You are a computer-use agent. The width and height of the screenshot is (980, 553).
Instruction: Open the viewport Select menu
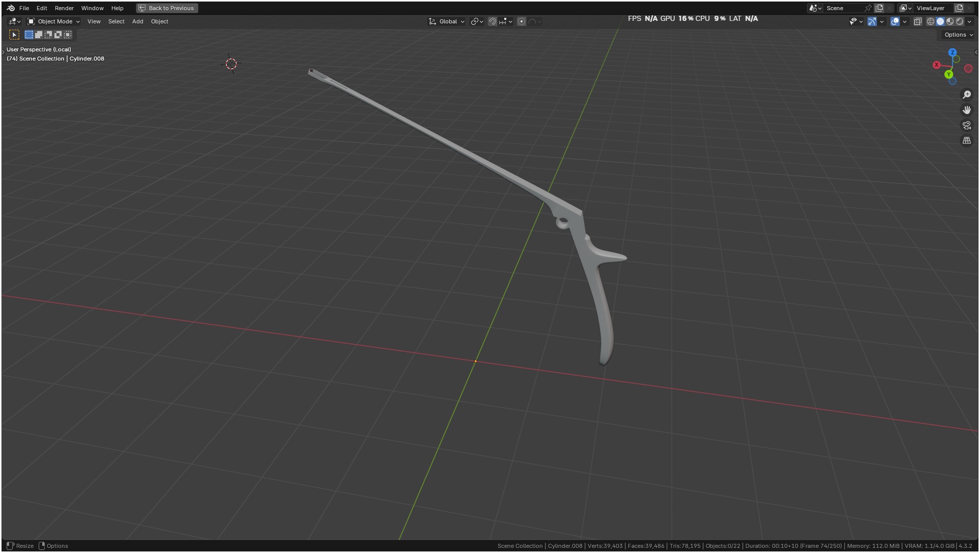tap(116, 21)
